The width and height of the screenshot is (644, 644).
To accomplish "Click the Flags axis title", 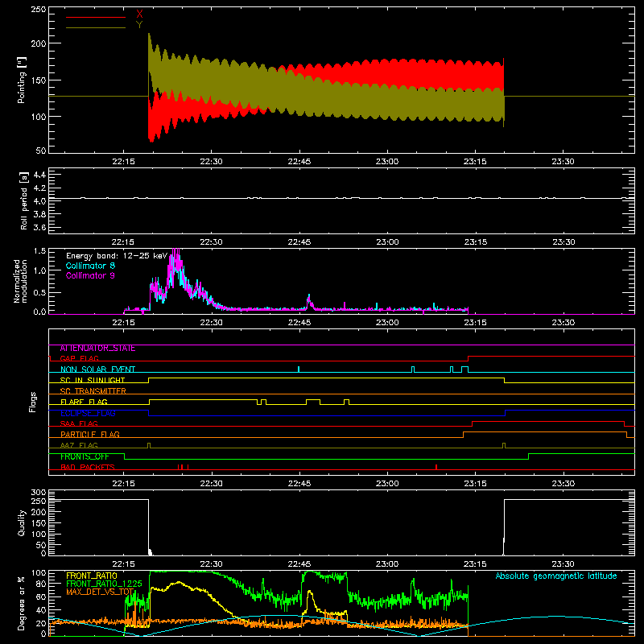I will tap(32, 402).
